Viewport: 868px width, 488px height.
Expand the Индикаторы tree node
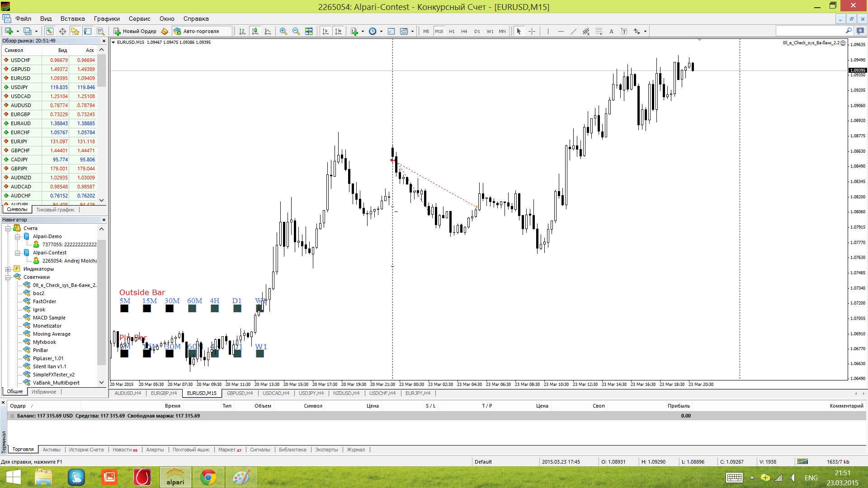click(8, 269)
